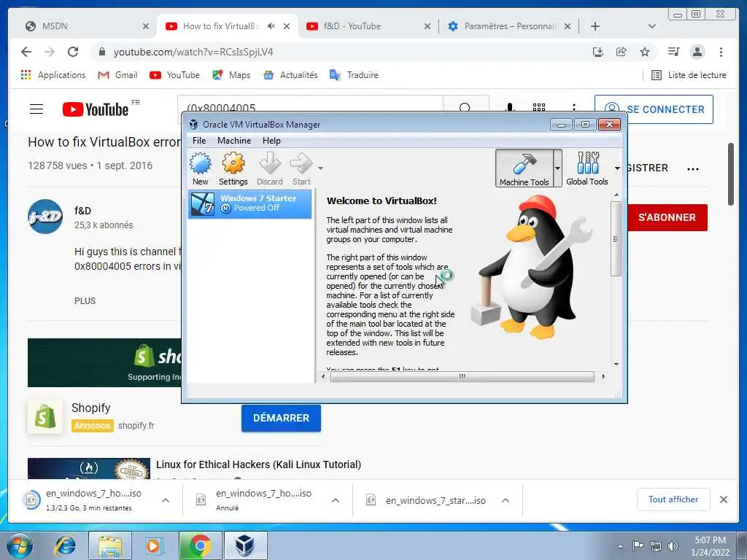Expand options for the cancelled (Annulé) iso download

[336, 500]
